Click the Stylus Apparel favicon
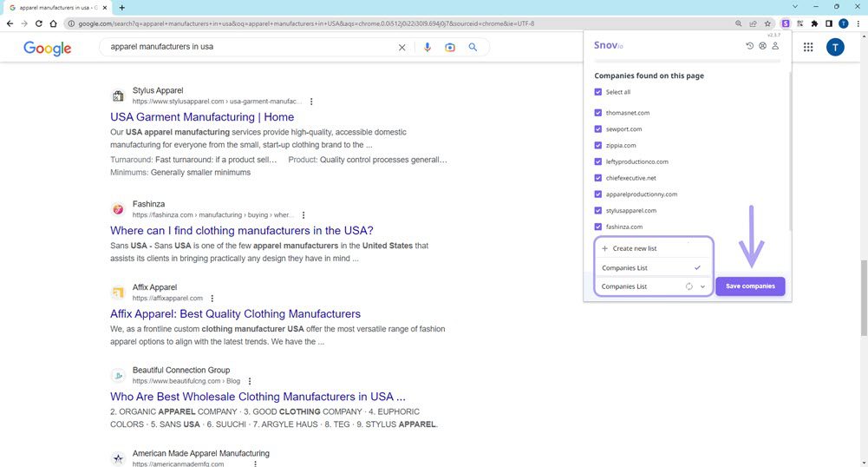Viewport: 868px width, 467px height. 118,95
